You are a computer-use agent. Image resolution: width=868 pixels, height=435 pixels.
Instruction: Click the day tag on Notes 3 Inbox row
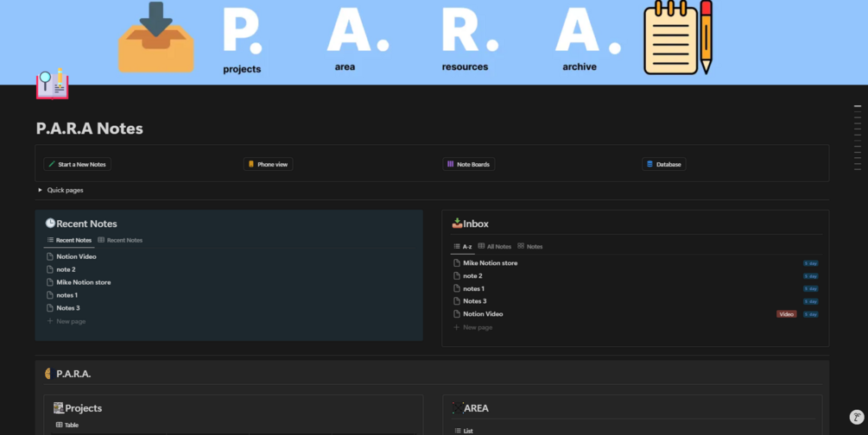(810, 301)
